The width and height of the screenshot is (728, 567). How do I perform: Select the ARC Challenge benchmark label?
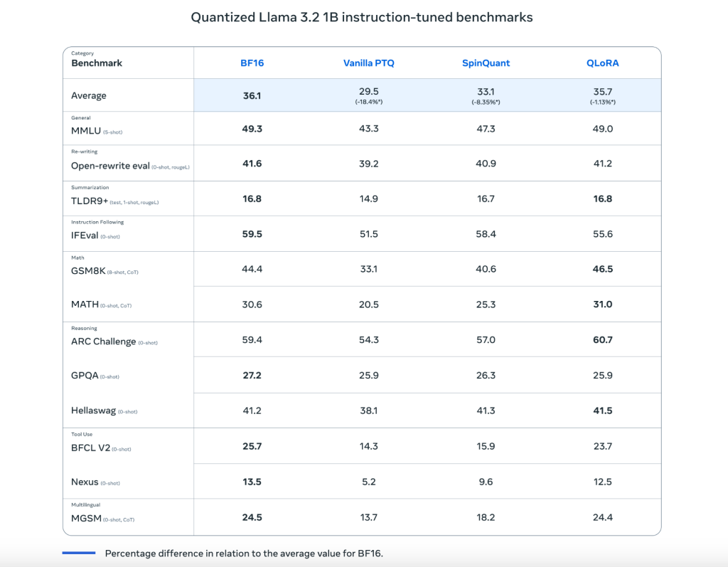point(104,341)
